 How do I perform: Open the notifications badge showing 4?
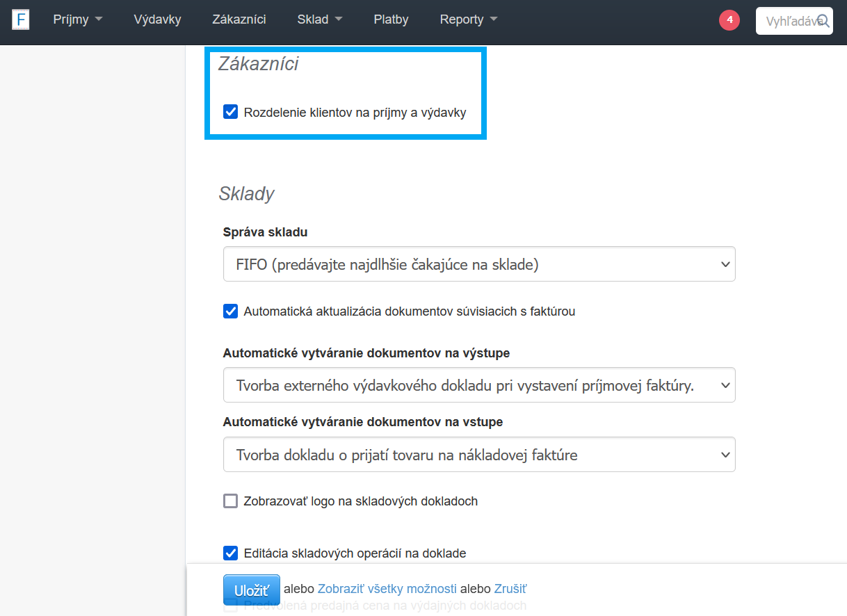(x=729, y=20)
